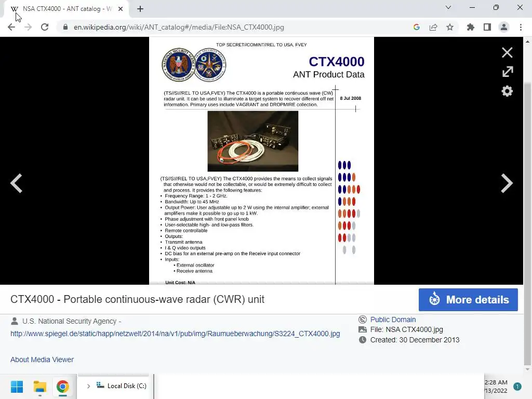The image size is (532, 399).
Task: Expand the Local Disk (C:) tree item
Action: pyautogui.click(x=88, y=386)
